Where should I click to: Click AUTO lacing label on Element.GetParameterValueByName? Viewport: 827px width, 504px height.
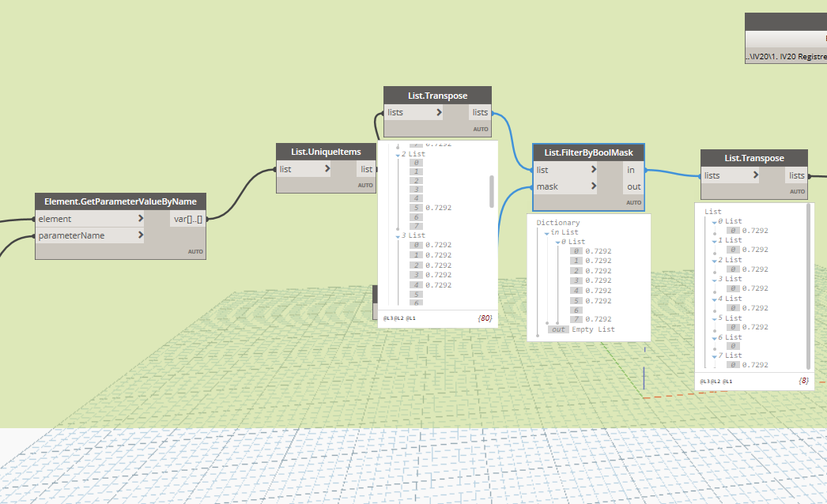pos(195,251)
